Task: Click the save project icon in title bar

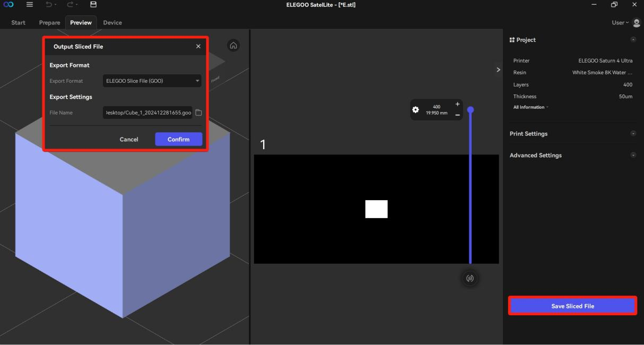Action: click(93, 5)
